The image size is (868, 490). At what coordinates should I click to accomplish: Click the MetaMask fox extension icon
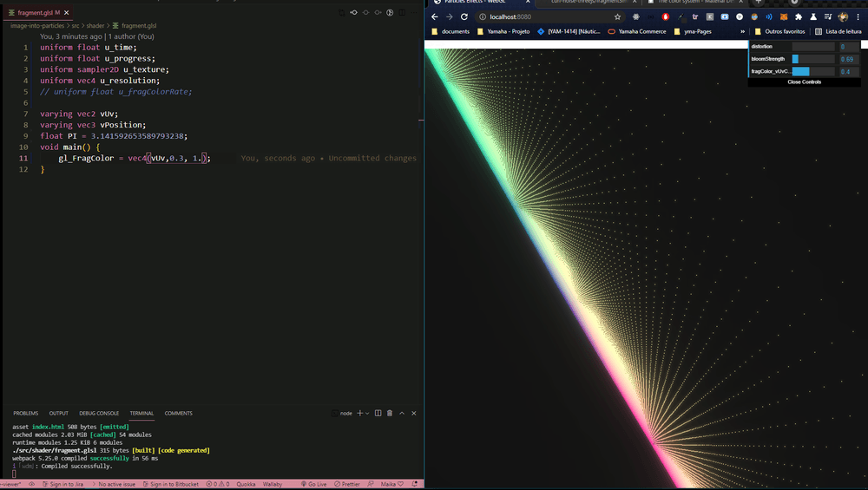(783, 16)
